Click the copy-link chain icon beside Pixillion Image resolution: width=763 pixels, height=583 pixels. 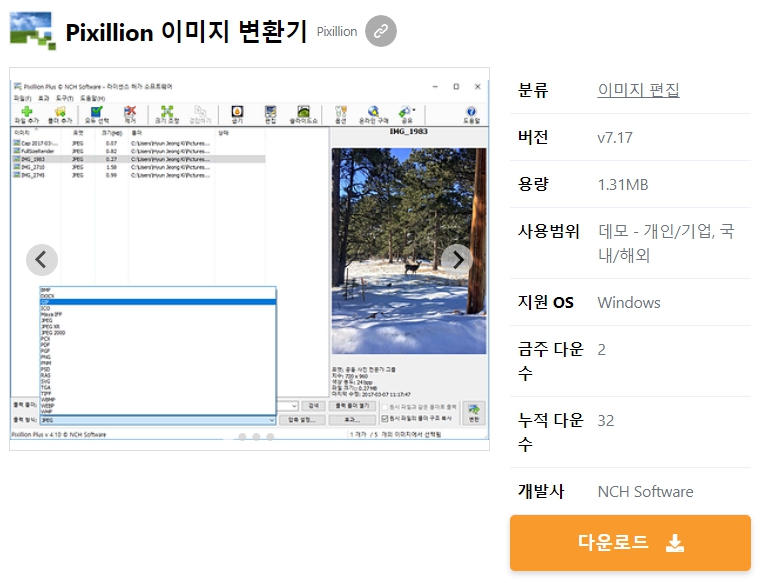click(x=381, y=31)
